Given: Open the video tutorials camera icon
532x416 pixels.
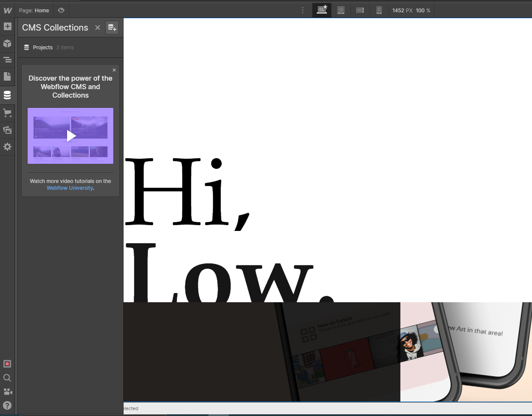Looking at the screenshot, I should [7, 391].
